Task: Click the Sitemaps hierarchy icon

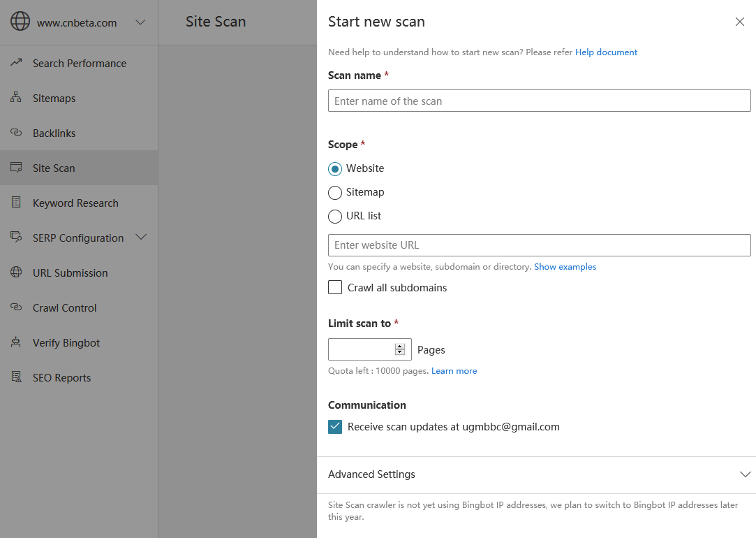Action: click(16, 98)
